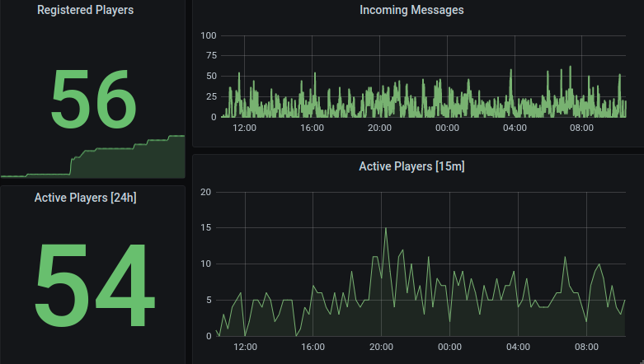The width and height of the screenshot is (644, 364).
Task: Click the 5 y-axis label on Active Players 15m
Action: pos(209,300)
